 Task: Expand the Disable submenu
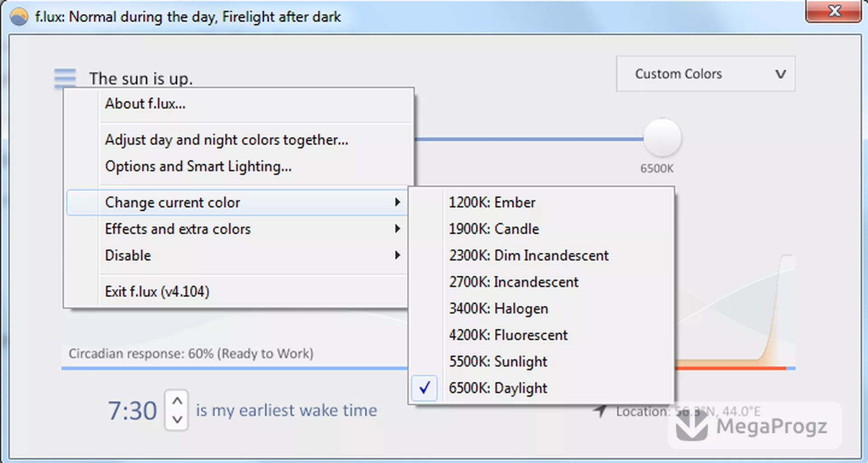click(x=237, y=255)
